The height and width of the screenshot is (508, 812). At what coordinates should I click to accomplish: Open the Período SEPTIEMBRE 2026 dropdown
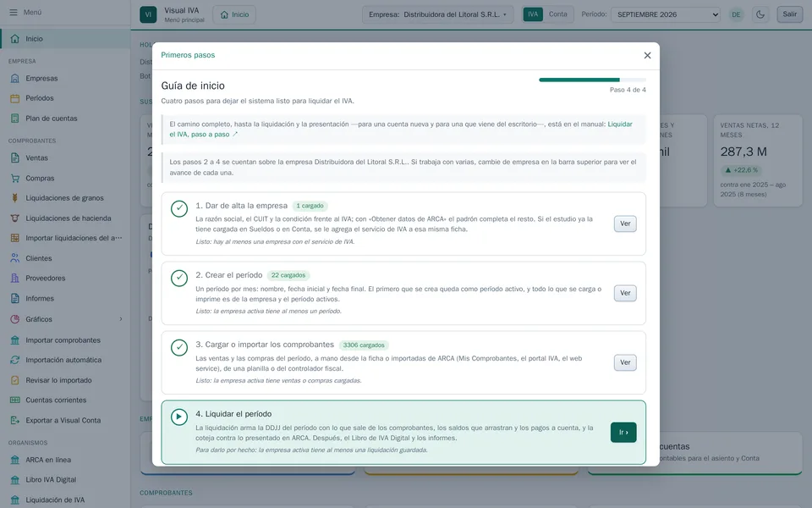point(666,14)
